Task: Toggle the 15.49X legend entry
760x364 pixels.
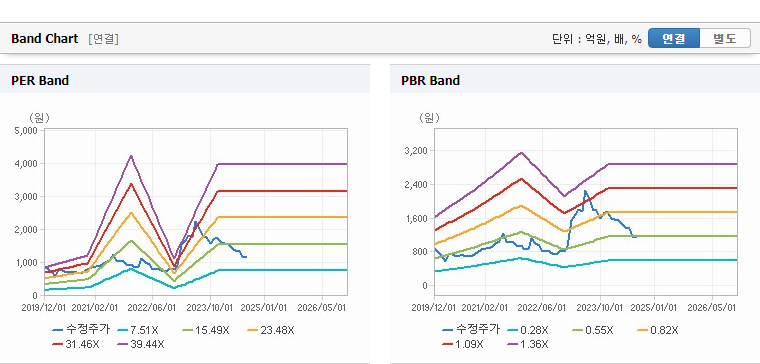Action: click(206, 330)
